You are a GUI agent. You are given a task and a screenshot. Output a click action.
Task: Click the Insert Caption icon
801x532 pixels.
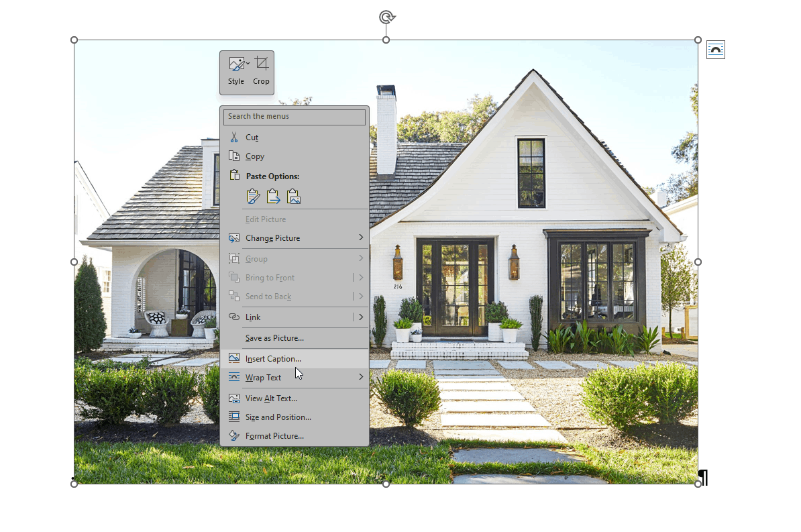[234, 358]
